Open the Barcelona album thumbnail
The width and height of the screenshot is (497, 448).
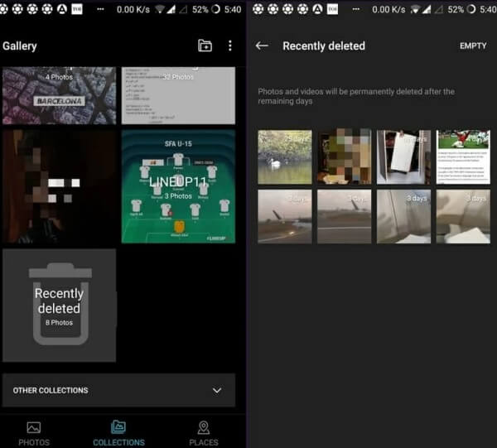click(59, 96)
